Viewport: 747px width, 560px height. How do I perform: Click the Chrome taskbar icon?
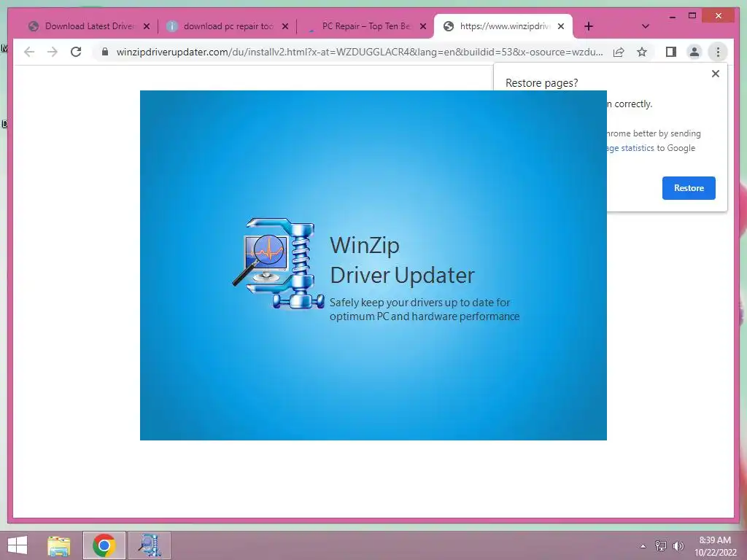click(x=104, y=545)
